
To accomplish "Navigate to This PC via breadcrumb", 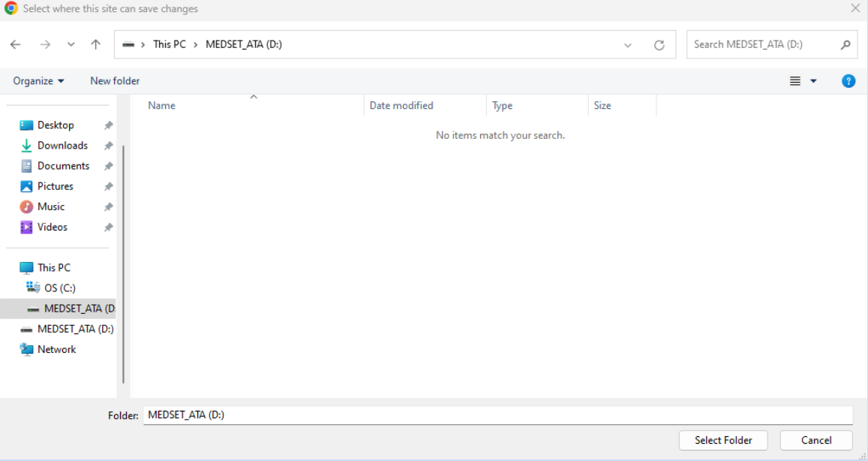I will (x=168, y=44).
